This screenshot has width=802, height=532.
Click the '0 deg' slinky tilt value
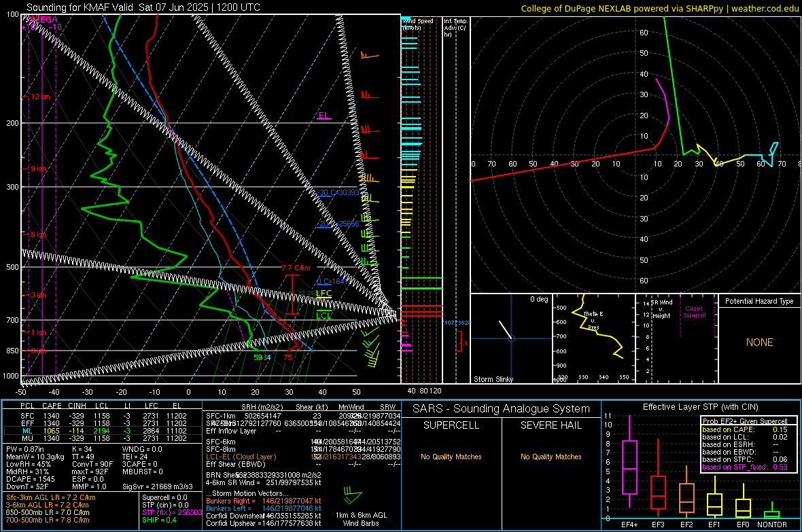tap(538, 299)
